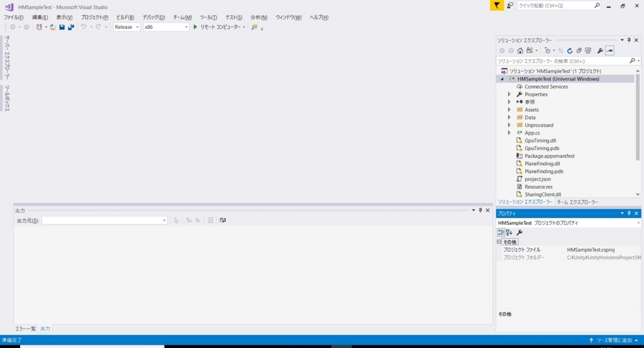Open Properties via wrench icon in Solution Explorer
Viewport: 644px width, 348px height.
(600, 50)
